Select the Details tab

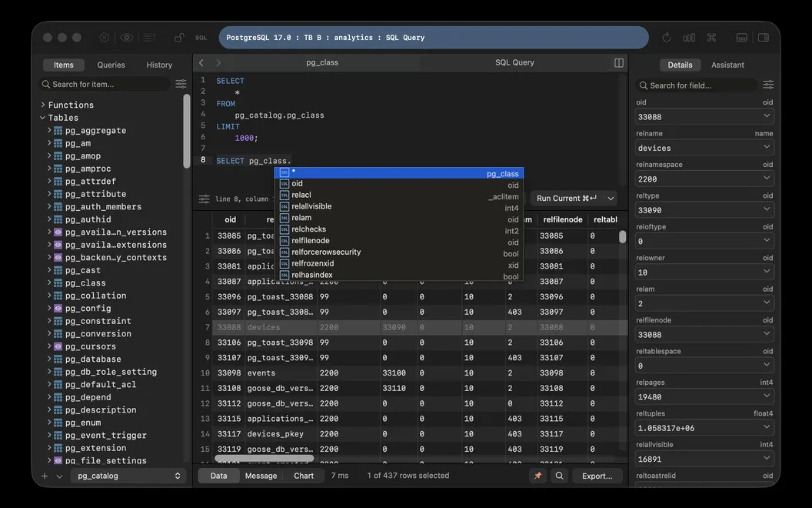[680, 65]
